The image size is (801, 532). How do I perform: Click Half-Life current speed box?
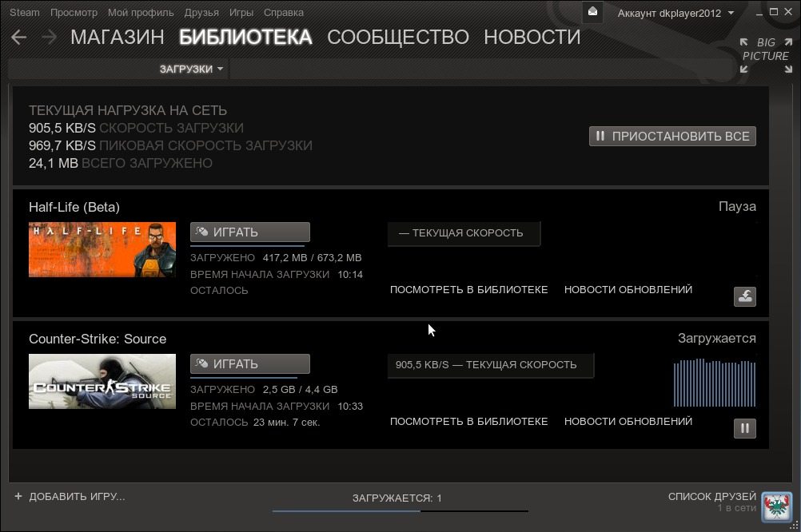tap(464, 233)
